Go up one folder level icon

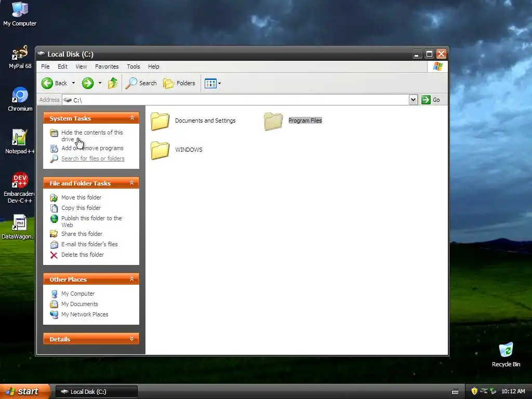coord(113,83)
